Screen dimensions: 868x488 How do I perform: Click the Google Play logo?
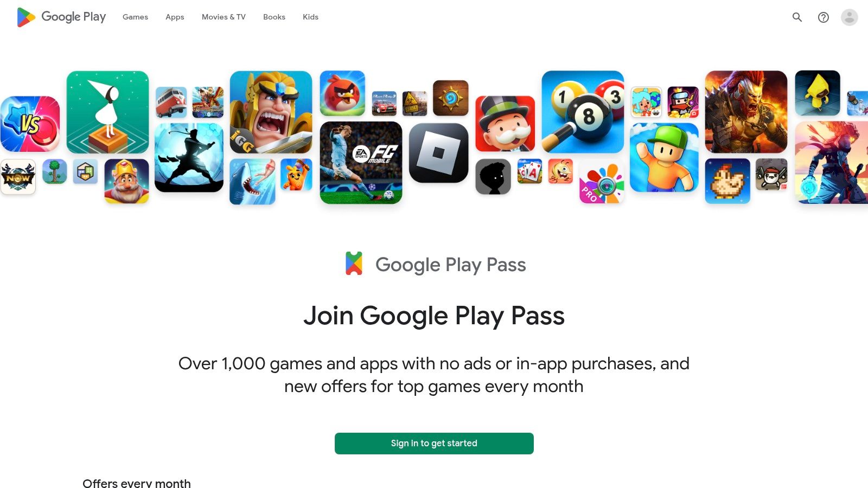coord(61,17)
